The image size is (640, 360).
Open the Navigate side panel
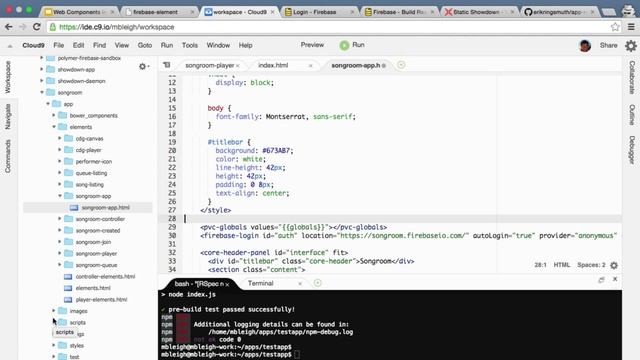click(8, 116)
